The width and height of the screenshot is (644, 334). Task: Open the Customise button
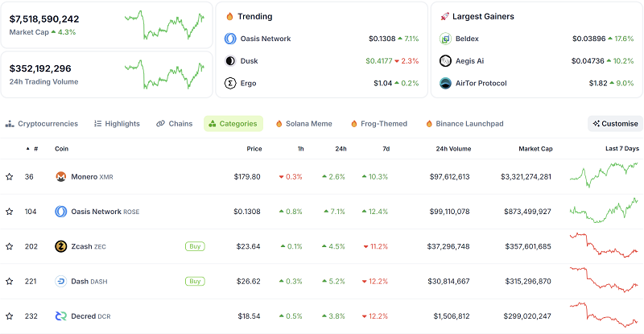pos(615,124)
